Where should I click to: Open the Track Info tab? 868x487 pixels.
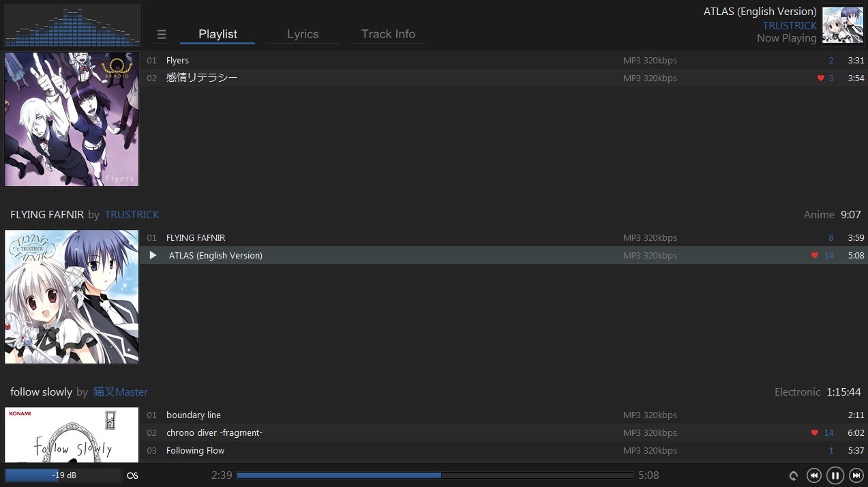[388, 34]
